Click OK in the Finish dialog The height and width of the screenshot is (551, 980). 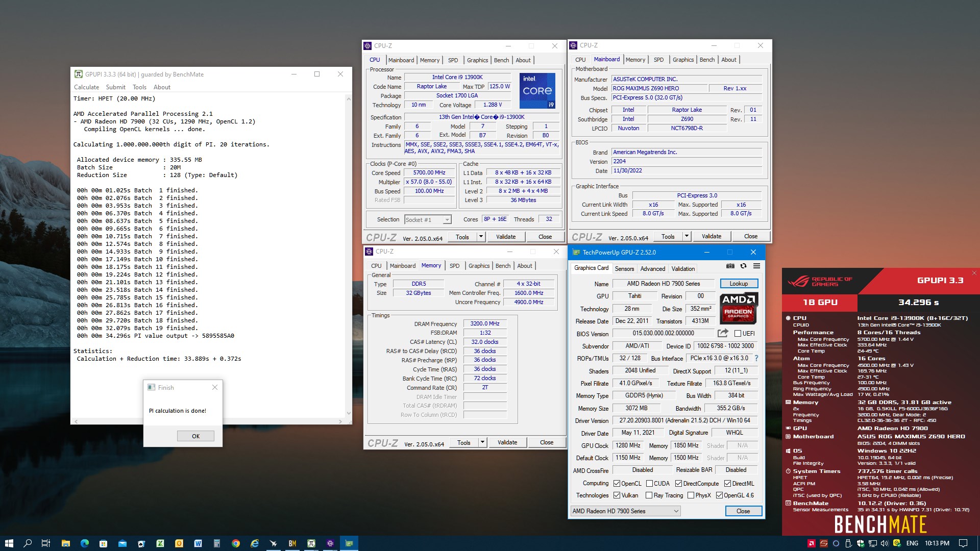(x=195, y=436)
